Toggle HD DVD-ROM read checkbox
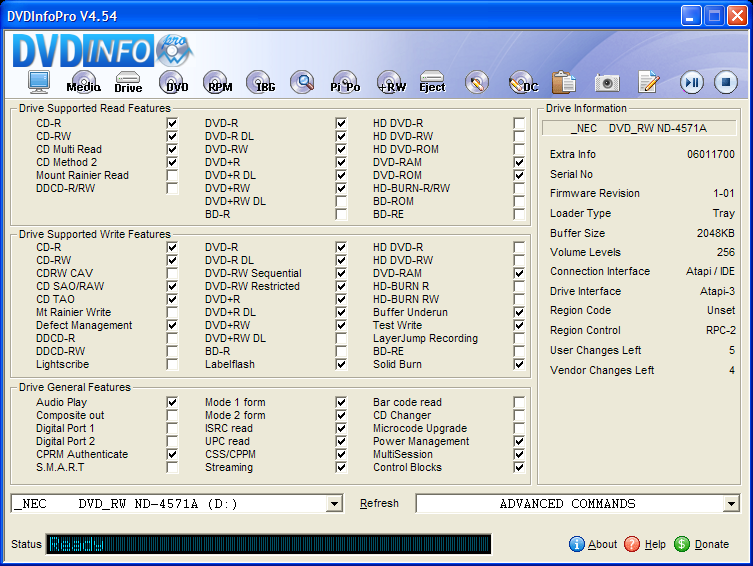Image resolution: width=753 pixels, height=566 pixels. coord(519,149)
